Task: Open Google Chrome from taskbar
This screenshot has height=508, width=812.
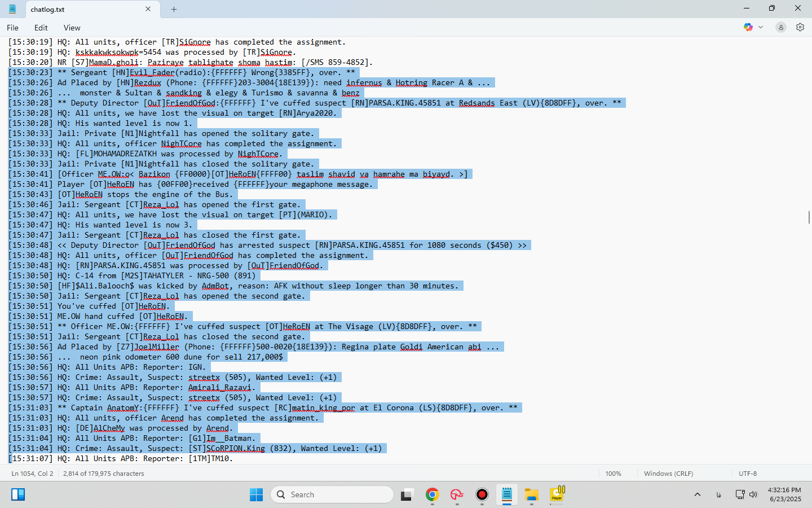Action: click(x=433, y=495)
